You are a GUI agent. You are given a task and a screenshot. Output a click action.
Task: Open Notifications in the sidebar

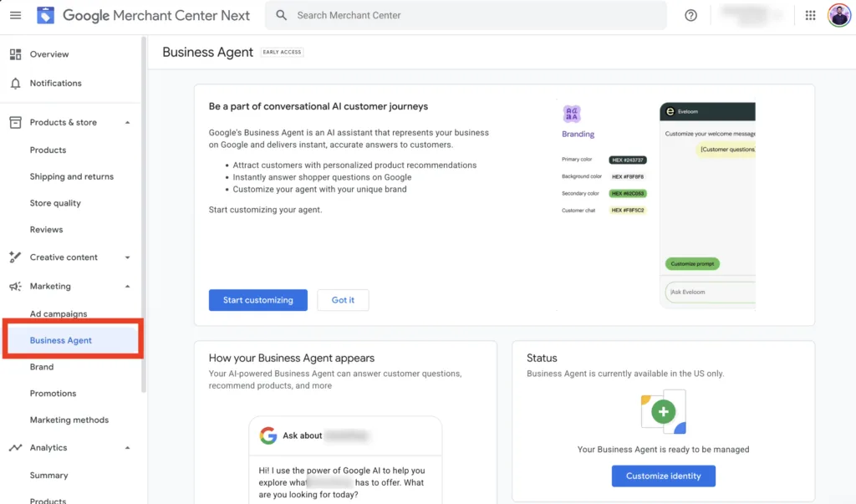pyautogui.click(x=56, y=83)
